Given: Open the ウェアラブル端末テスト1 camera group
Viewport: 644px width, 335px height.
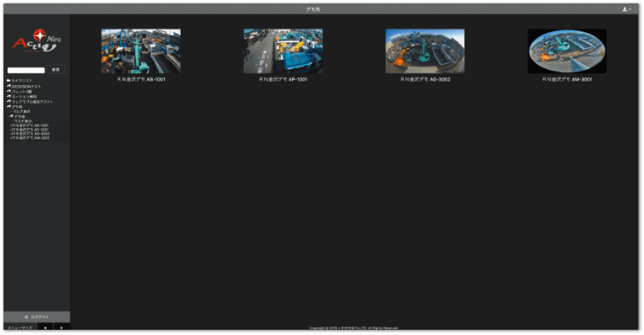Looking at the screenshot, I should [x=32, y=102].
